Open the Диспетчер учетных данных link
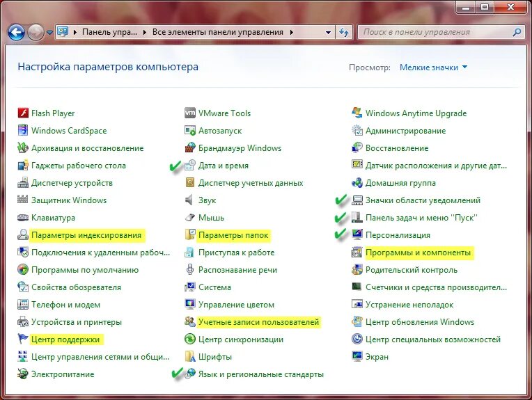Viewport: 532px width, 400px height. coord(251,183)
